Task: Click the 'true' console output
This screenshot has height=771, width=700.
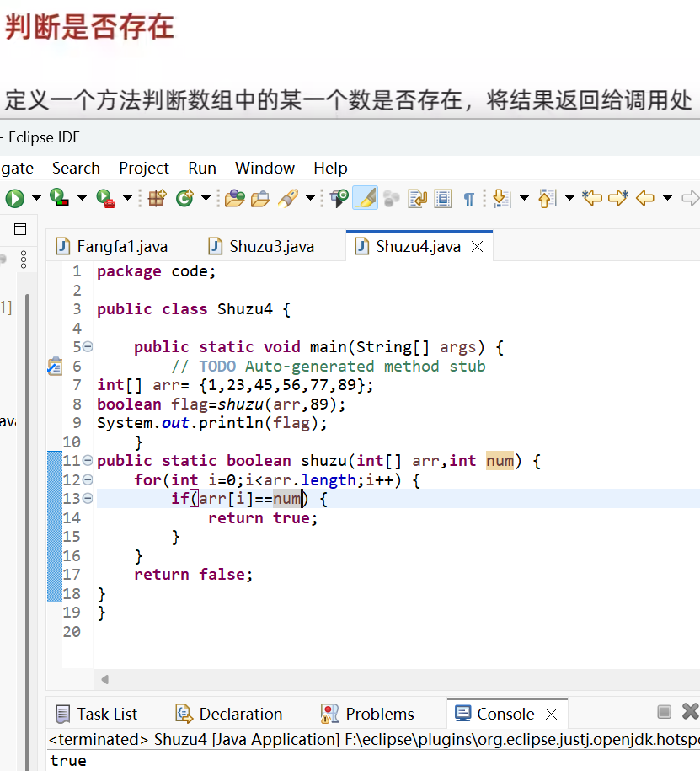Action: 68,760
